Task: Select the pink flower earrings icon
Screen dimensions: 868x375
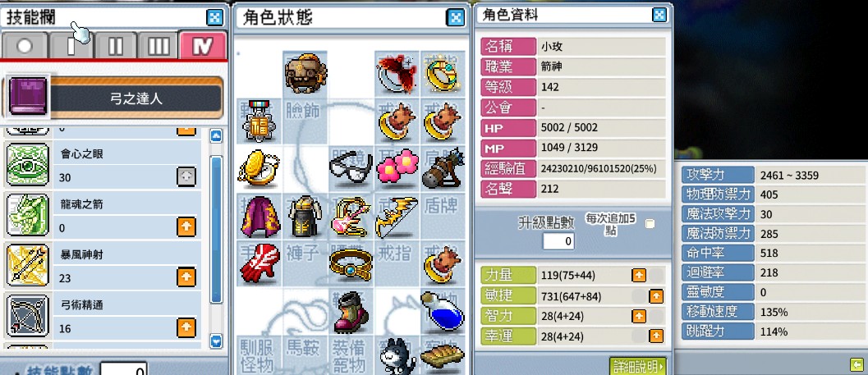Action: [x=397, y=166]
